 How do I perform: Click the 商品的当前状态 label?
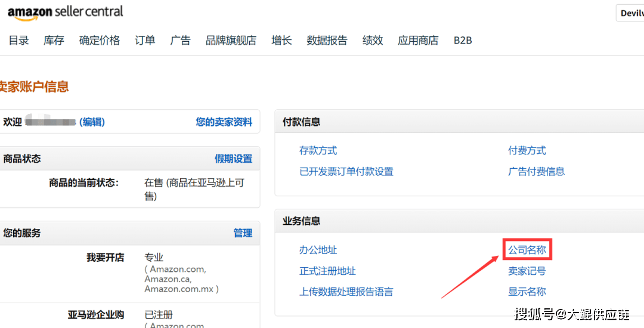(84, 183)
